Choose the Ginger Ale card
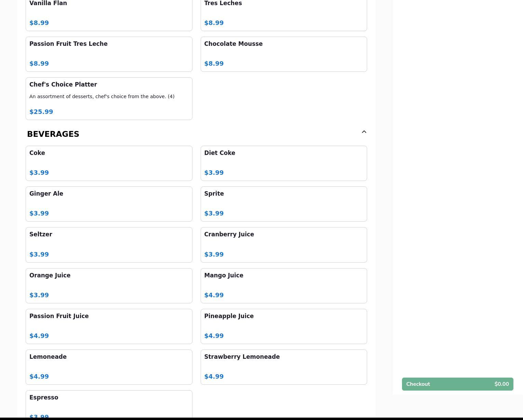 click(109, 204)
